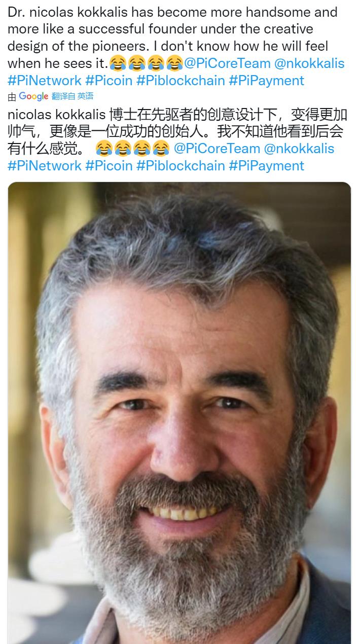Open @PiCoreTeam mention in Chinese translation
The width and height of the screenshot is (356, 644).
217,149
